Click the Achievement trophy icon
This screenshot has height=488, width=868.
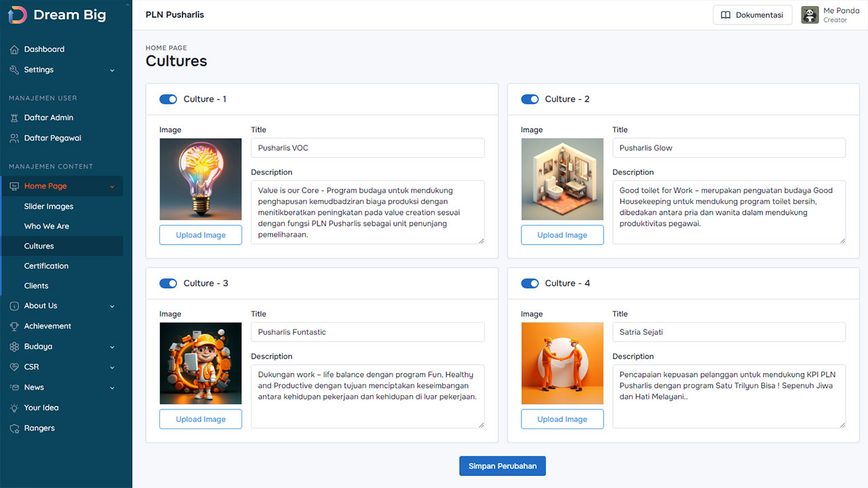[x=14, y=326]
